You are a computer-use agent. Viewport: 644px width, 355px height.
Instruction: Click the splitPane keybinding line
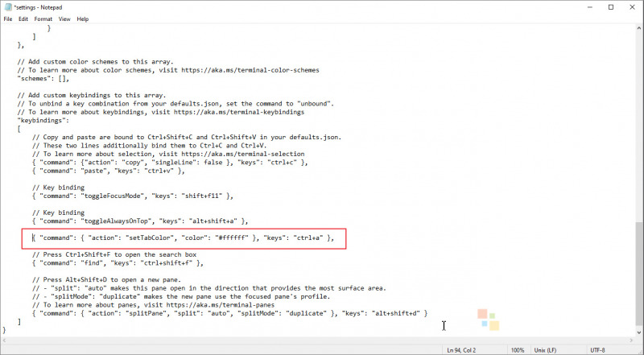(229, 313)
